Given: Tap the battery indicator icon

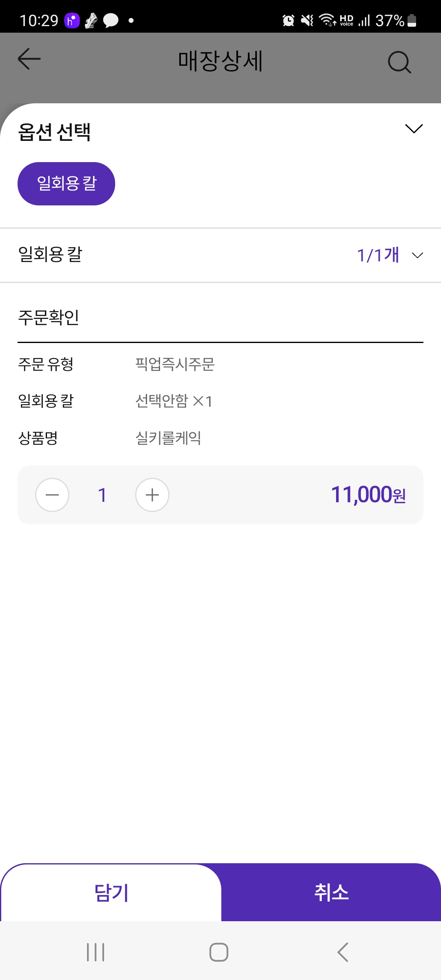Looking at the screenshot, I should [412, 20].
